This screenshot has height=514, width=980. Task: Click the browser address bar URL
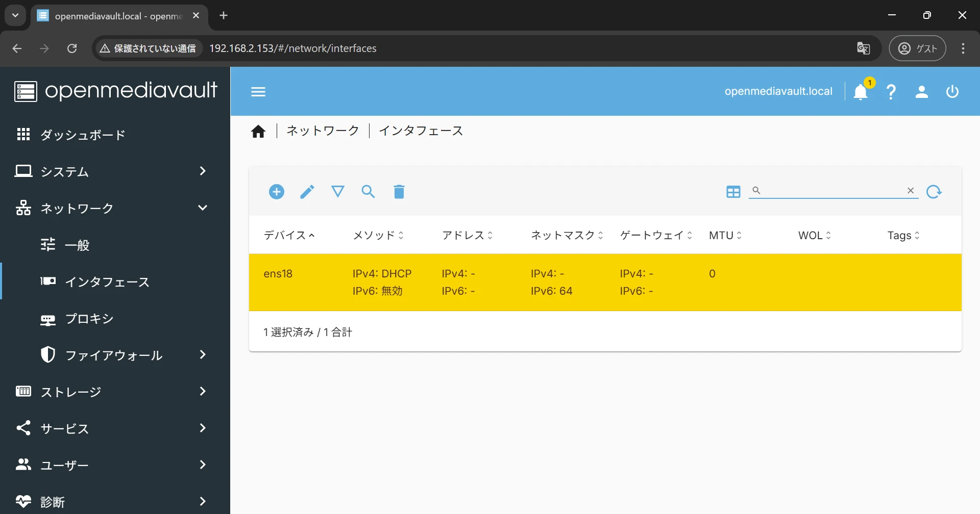pyautogui.click(x=293, y=48)
